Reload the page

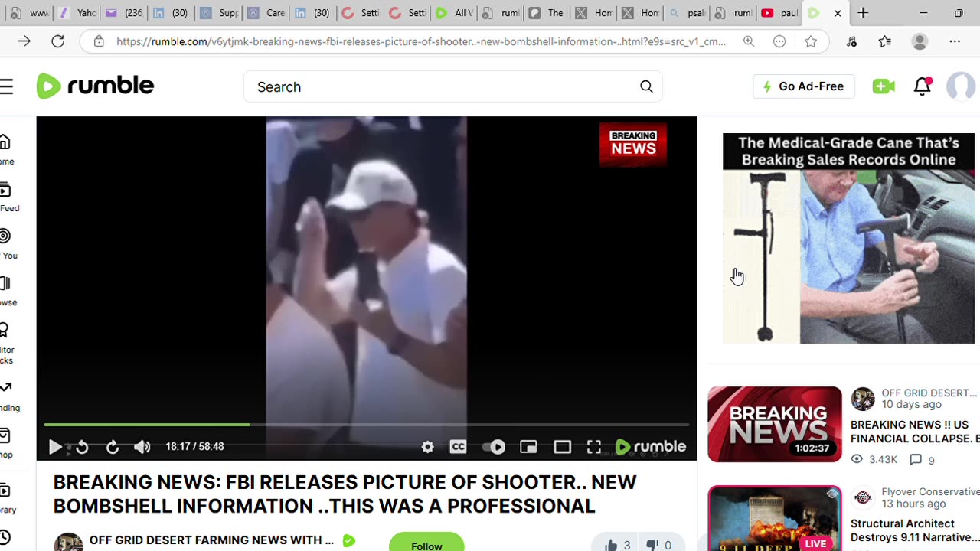click(57, 41)
